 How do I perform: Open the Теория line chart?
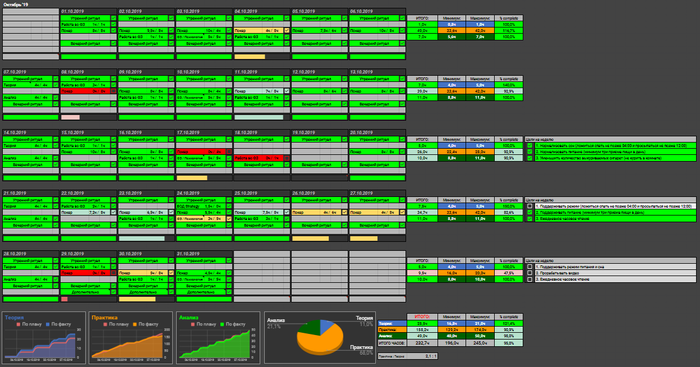point(43,338)
